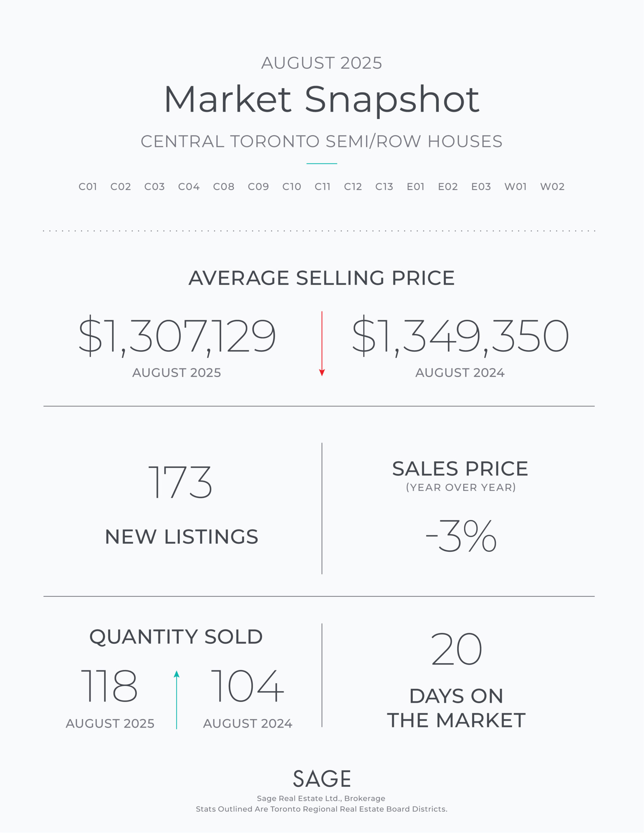644x834 pixels.
Task: Select the C11 district code
Action: click(323, 187)
